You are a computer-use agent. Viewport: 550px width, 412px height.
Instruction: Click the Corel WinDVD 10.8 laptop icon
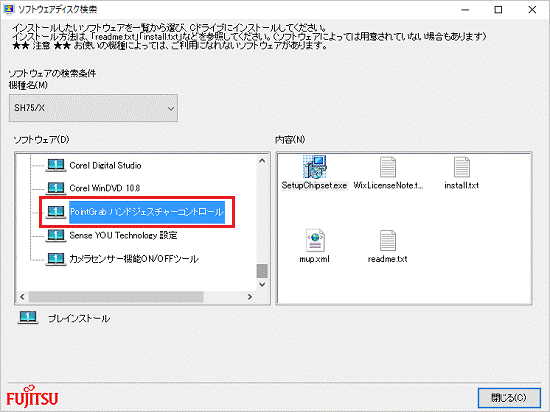point(55,188)
